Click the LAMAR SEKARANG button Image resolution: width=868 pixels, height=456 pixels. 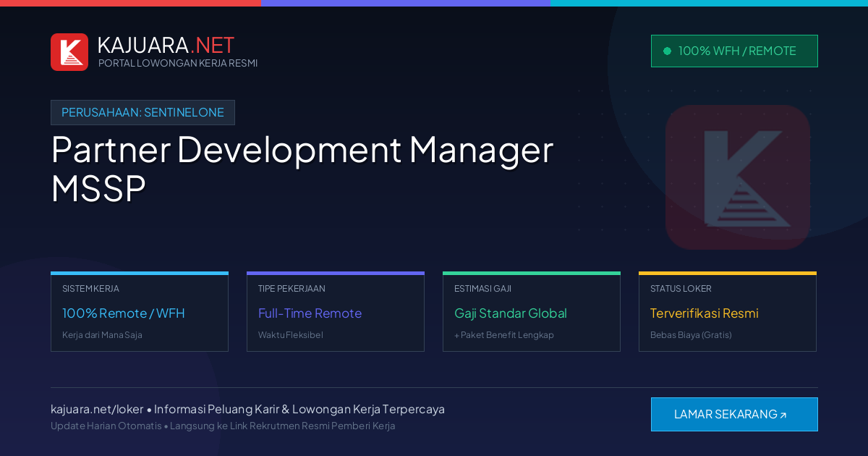click(x=734, y=415)
